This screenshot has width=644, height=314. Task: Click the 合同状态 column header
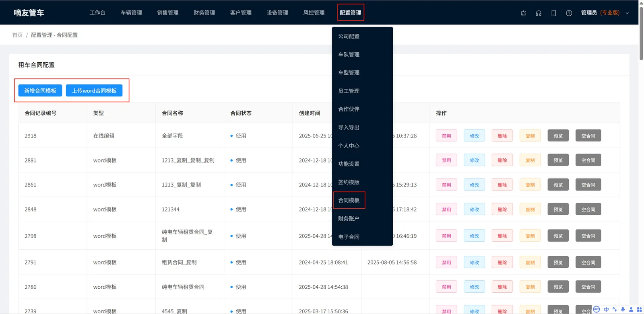point(241,113)
